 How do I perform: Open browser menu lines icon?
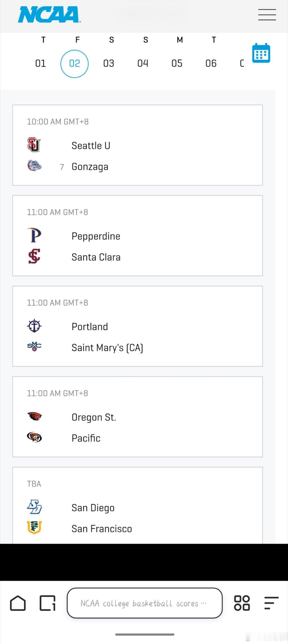[271, 603]
